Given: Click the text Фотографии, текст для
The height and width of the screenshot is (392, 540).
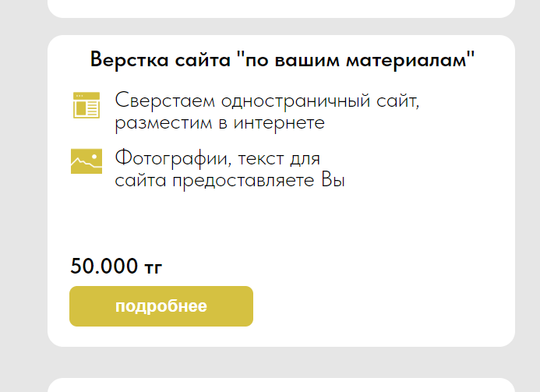Looking at the screenshot, I should tap(217, 159).
